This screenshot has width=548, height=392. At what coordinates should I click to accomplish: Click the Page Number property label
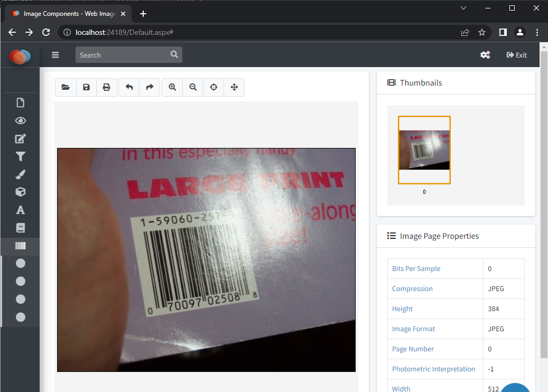tap(413, 349)
